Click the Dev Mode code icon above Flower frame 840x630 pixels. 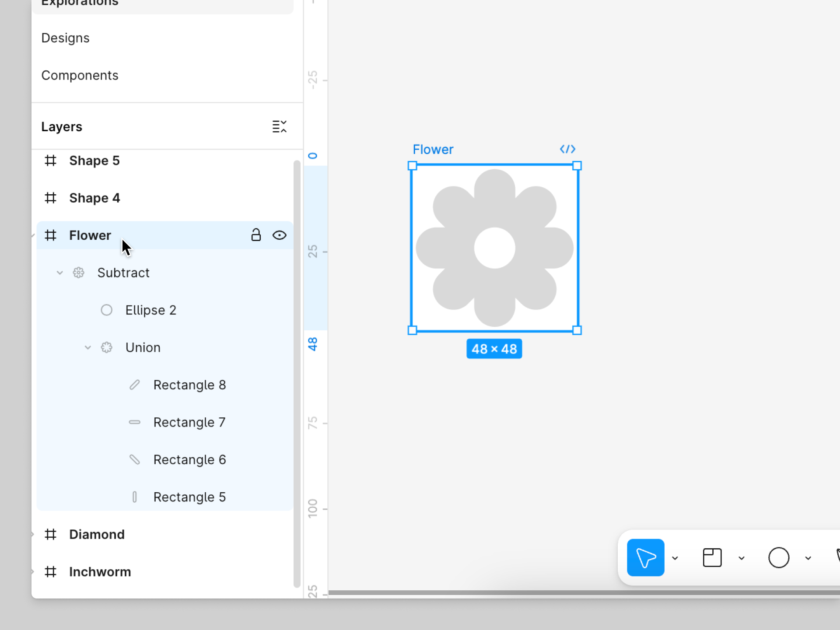567,149
